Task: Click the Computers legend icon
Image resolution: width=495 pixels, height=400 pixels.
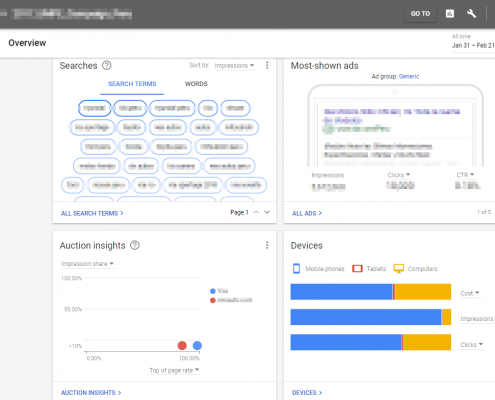Action: tap(399, 269)
